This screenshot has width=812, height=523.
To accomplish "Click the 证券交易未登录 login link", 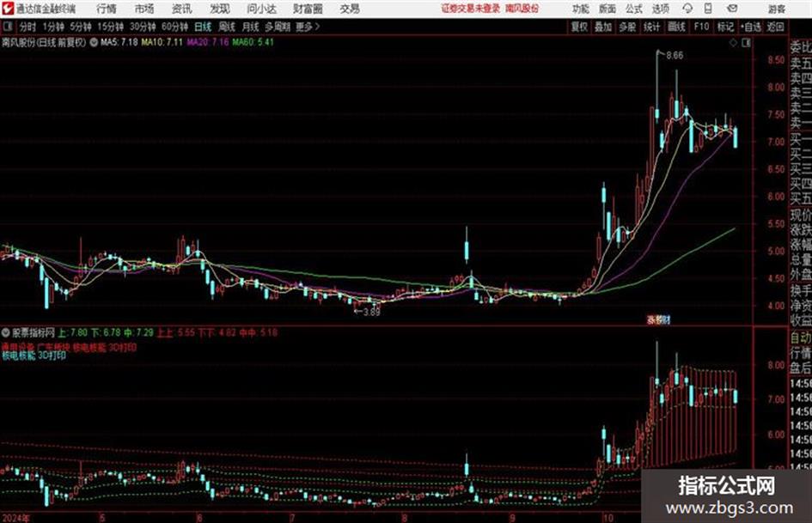I will tap(471, 9).
